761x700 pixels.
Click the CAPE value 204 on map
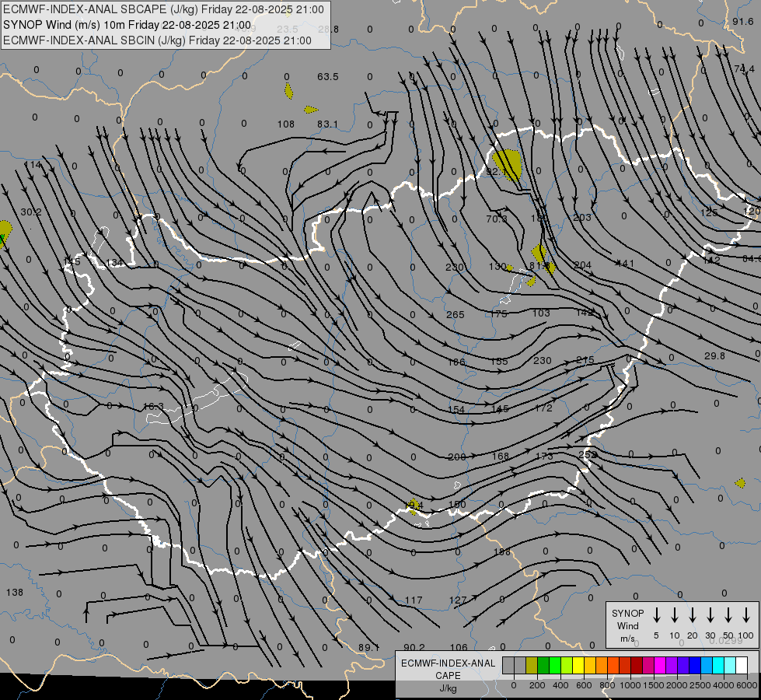582,265
